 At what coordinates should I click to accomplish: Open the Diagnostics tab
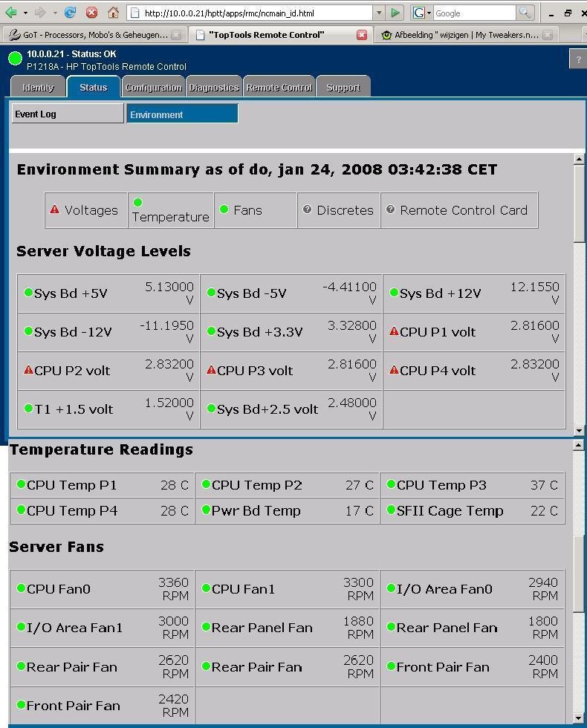click(x=214, y=88)
